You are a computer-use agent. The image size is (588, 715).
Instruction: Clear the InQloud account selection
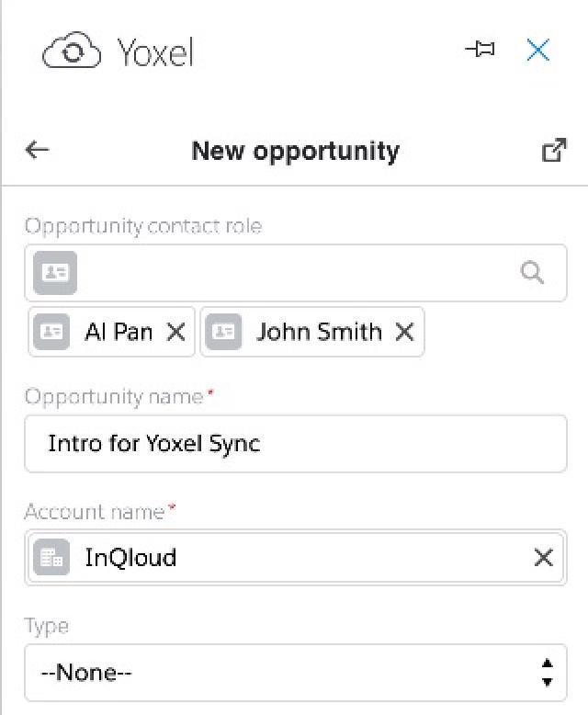coord(543,557)
